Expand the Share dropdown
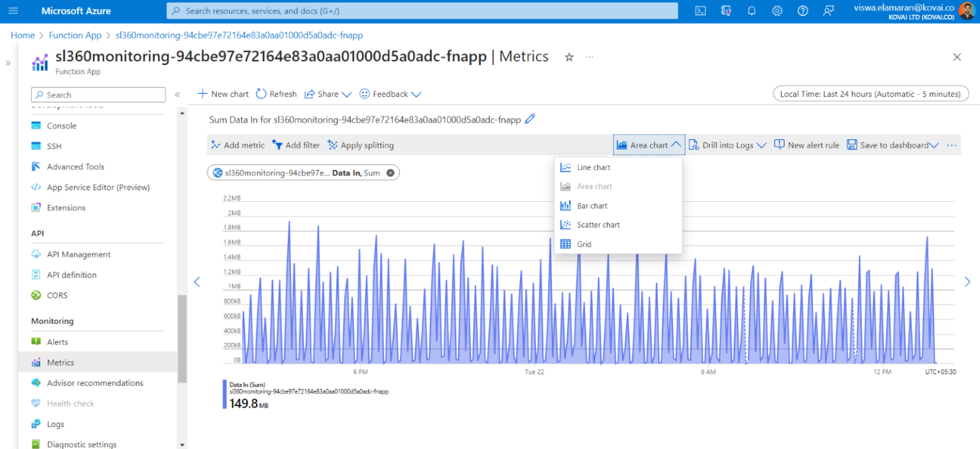Viewport: 980px width, 449px height. click(x=346, y=94)
